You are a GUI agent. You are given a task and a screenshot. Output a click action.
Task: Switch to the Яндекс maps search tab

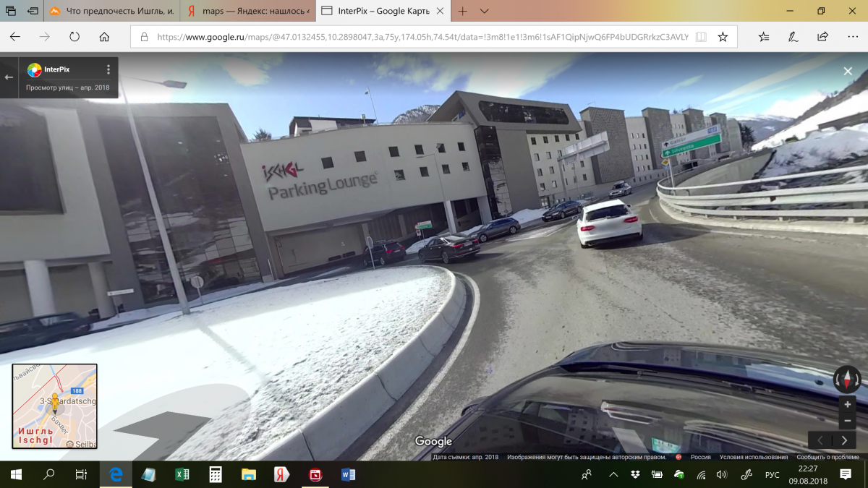[x=247, y=11]
